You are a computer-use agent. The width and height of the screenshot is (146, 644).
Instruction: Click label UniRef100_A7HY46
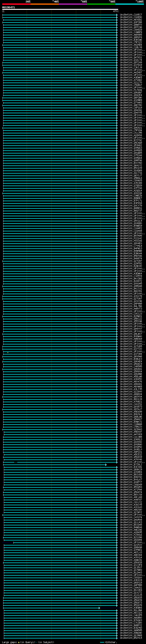click(x=131, y=459)
